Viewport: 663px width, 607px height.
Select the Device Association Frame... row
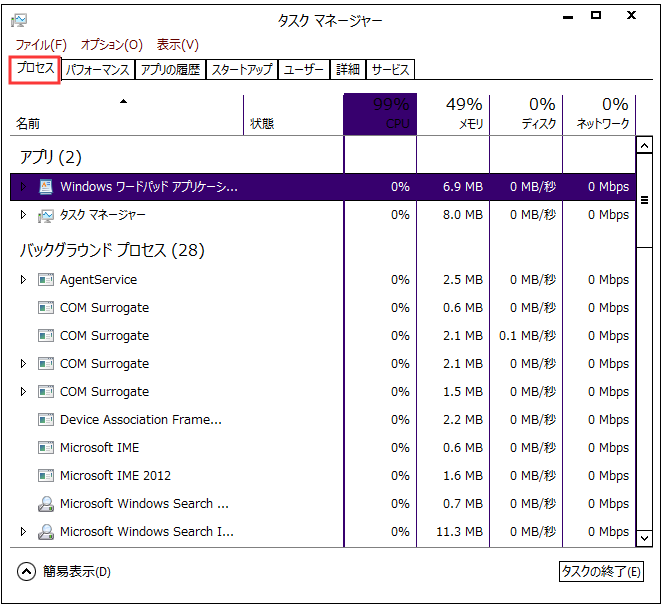(323, 420)
